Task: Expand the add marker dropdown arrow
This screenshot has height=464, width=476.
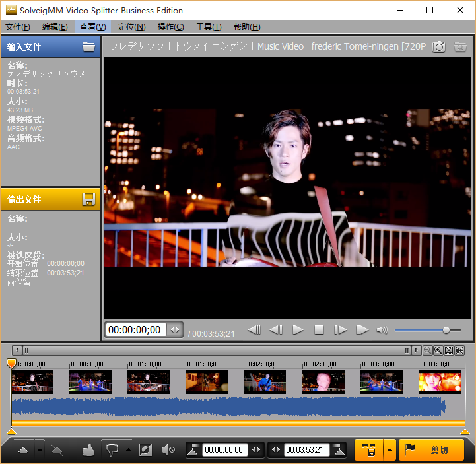Action: click(x=40, y=450)
